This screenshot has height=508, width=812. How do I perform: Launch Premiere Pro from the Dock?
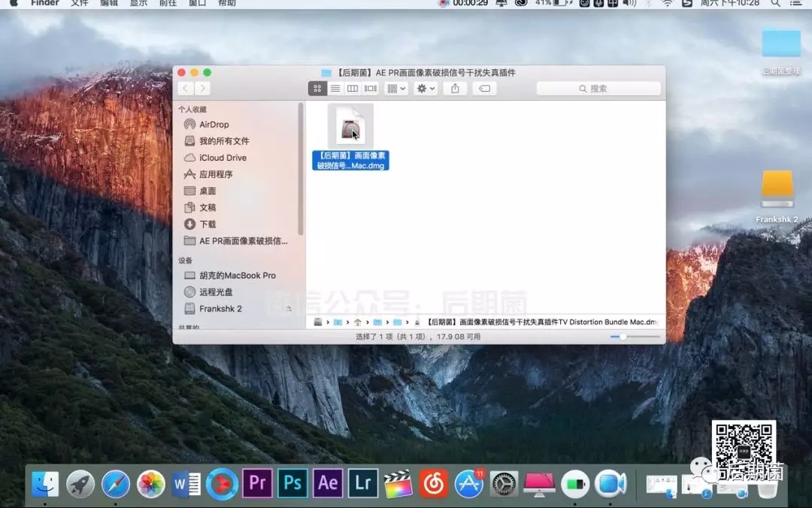257,483
